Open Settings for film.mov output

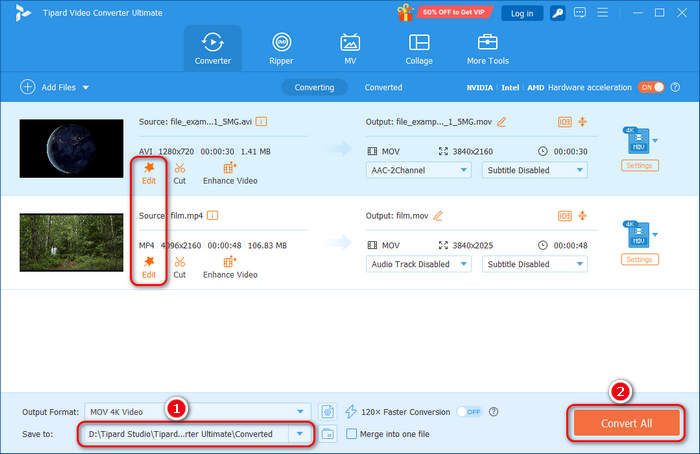(639, 259)
